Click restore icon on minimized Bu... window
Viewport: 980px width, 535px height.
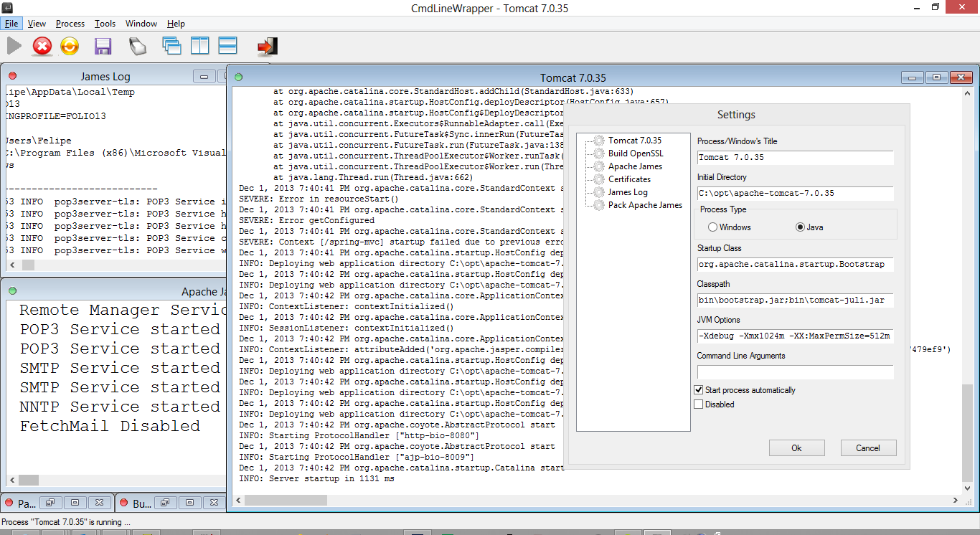tap(165, 503)
